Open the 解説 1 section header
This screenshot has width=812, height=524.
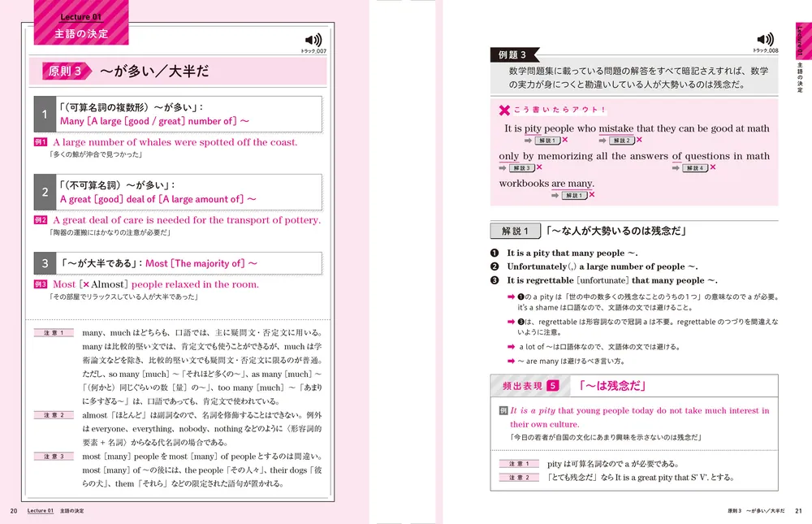(516, 230)
